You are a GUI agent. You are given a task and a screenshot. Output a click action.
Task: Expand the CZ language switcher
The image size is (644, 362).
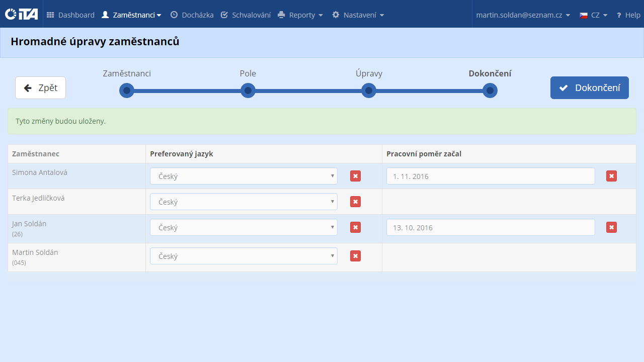coord(594,15)
